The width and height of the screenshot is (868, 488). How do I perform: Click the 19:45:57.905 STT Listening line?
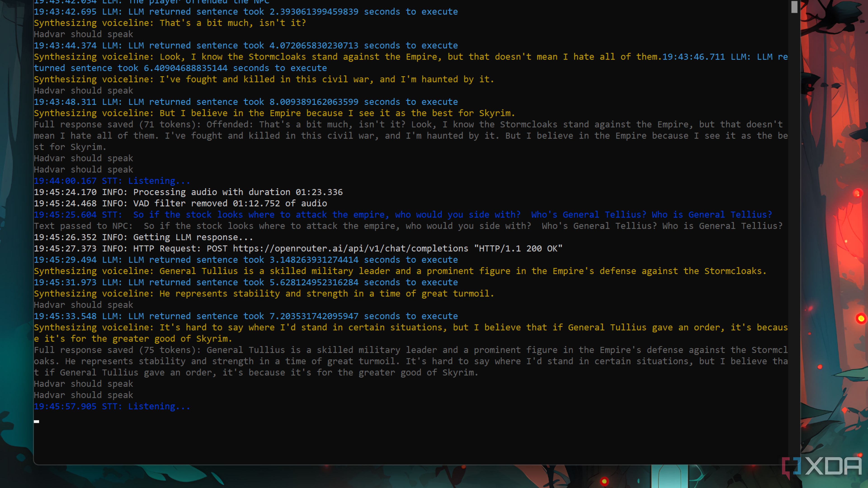111,406
